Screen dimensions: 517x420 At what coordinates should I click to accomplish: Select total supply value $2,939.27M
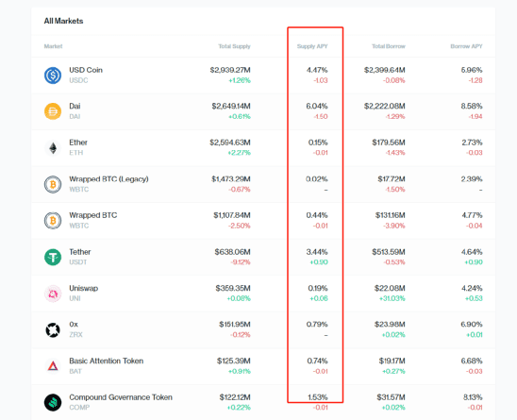(230, 70)
